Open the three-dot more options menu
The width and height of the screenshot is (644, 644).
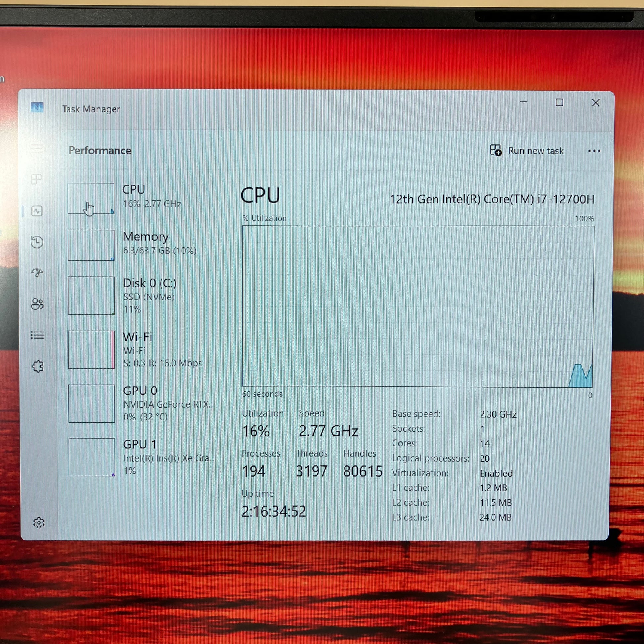click(594, 151)
